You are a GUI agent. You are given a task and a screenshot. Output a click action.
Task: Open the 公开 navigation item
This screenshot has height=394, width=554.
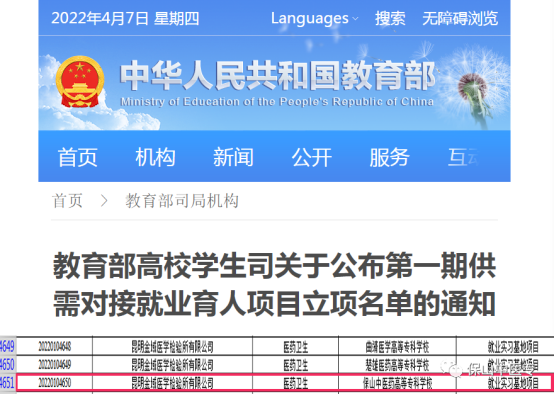tap(312, 157)
